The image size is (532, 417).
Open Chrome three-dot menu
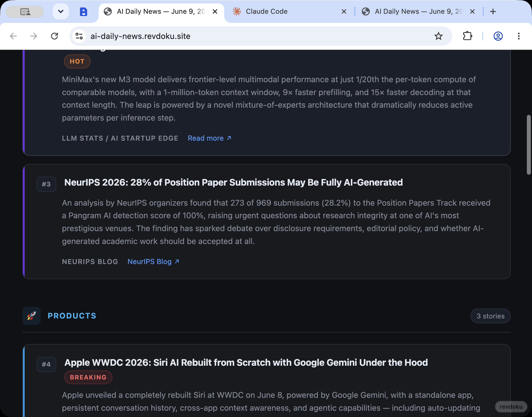coord(519,36)
